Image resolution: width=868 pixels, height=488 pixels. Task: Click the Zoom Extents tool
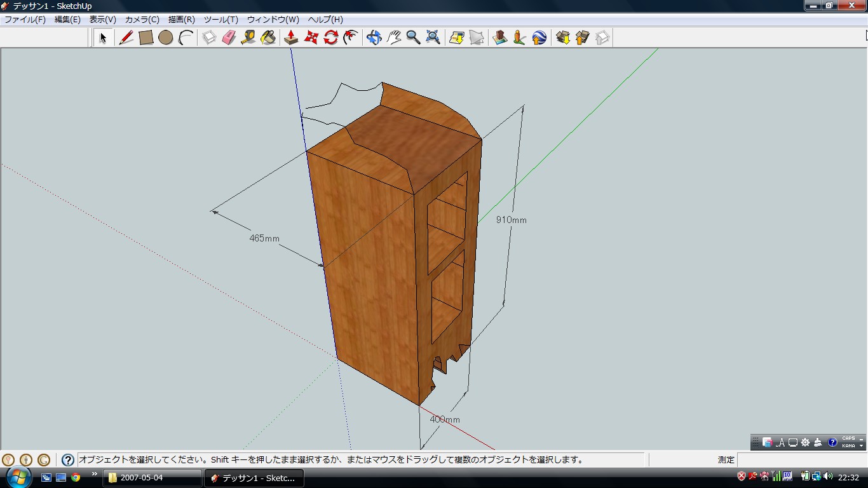[x=433, y=38]
